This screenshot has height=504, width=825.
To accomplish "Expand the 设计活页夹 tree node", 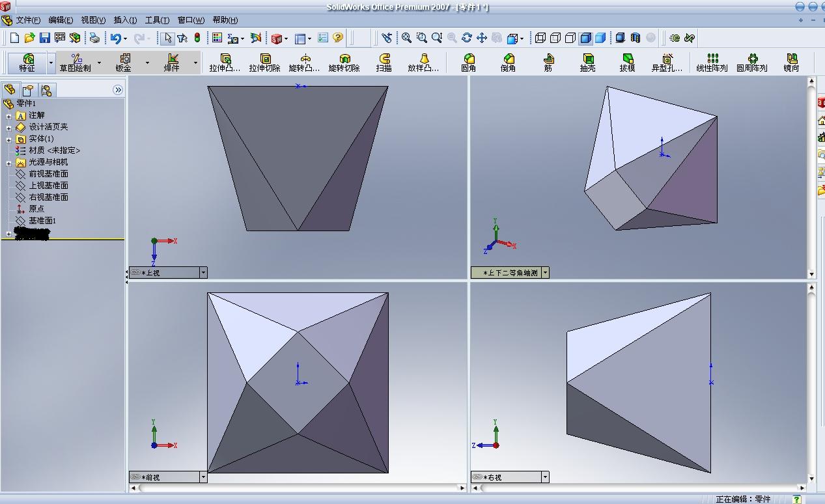I will point(9,128).
